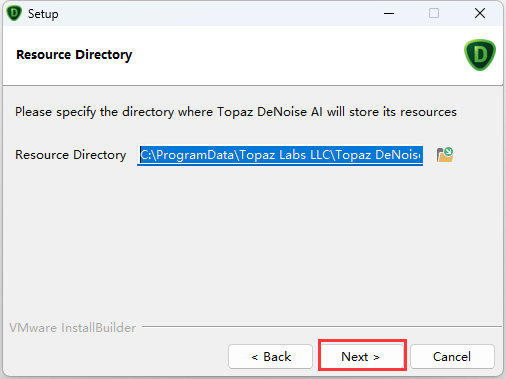Image resolution: width=506 pixels, height=379 pixels.
Task: Click the green DeNoise shield logo in header
Action: (x=480, y=55)
